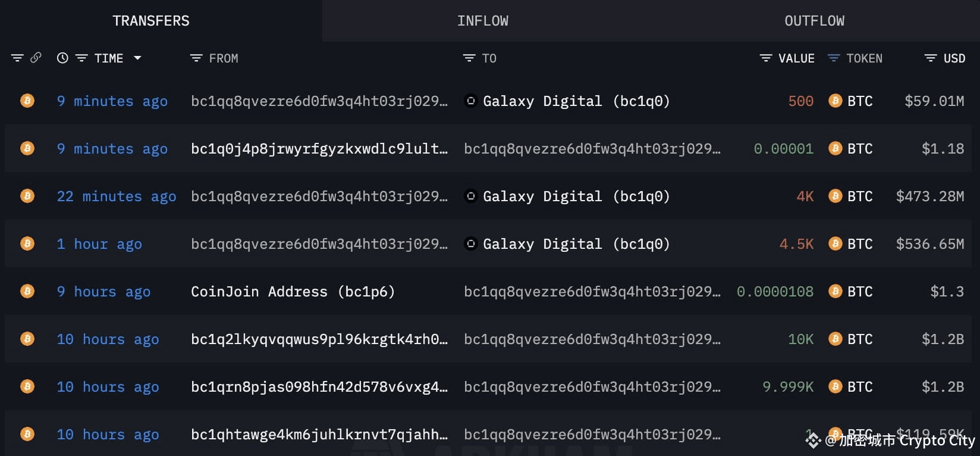Click Bitcoin icon of the 22 minutes ago row
The width and height of the screenshot is (980, 456).
(x=27, y=196)
